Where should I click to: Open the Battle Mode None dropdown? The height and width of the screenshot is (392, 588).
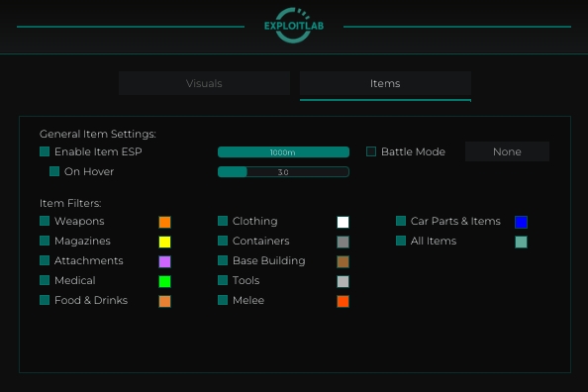507,151
